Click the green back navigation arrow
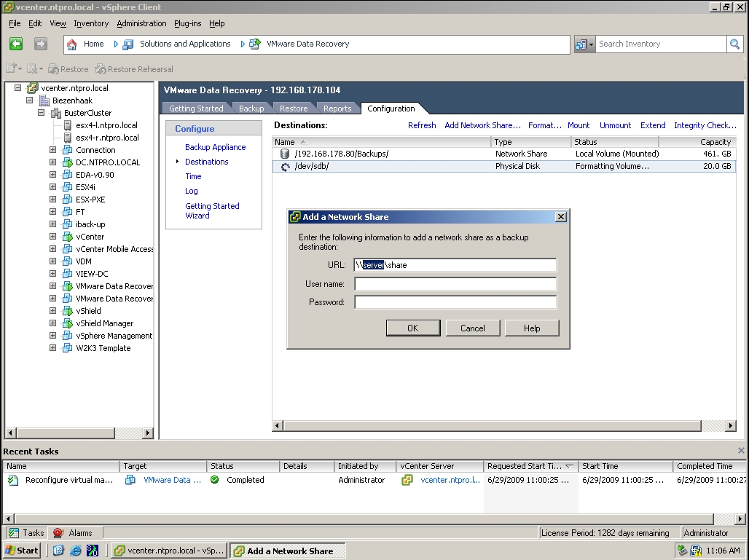Image resolution: width=749 pixels, height=560 pixels. pos(16,44)
